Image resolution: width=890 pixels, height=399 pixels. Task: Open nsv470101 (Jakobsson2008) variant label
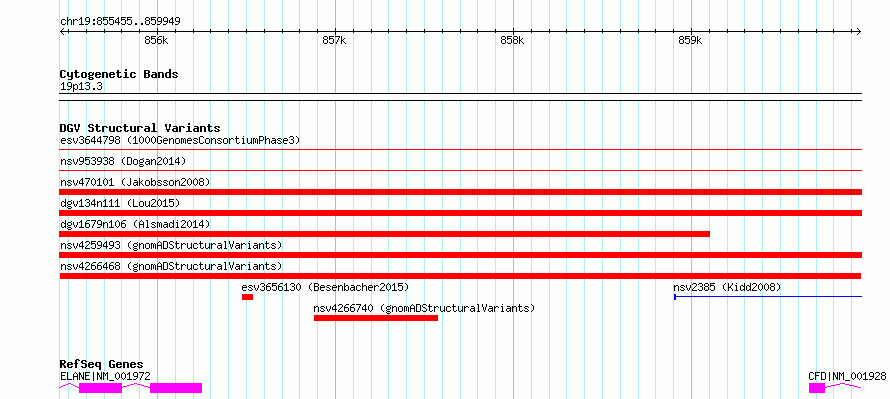tap(135, 182)
